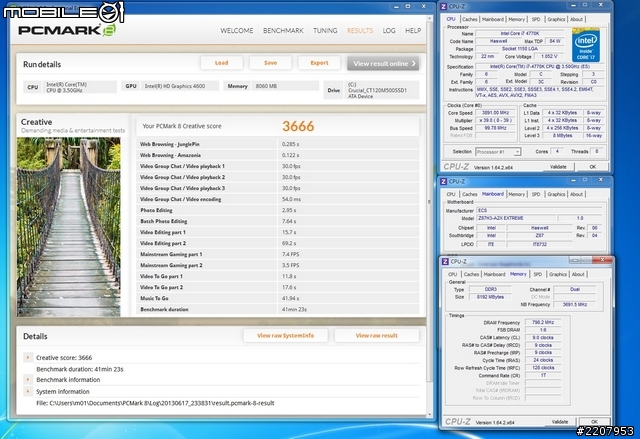The width and height of the screenshot is (640, 439).
Task: Click the result file path text
Action: [155, 403]
